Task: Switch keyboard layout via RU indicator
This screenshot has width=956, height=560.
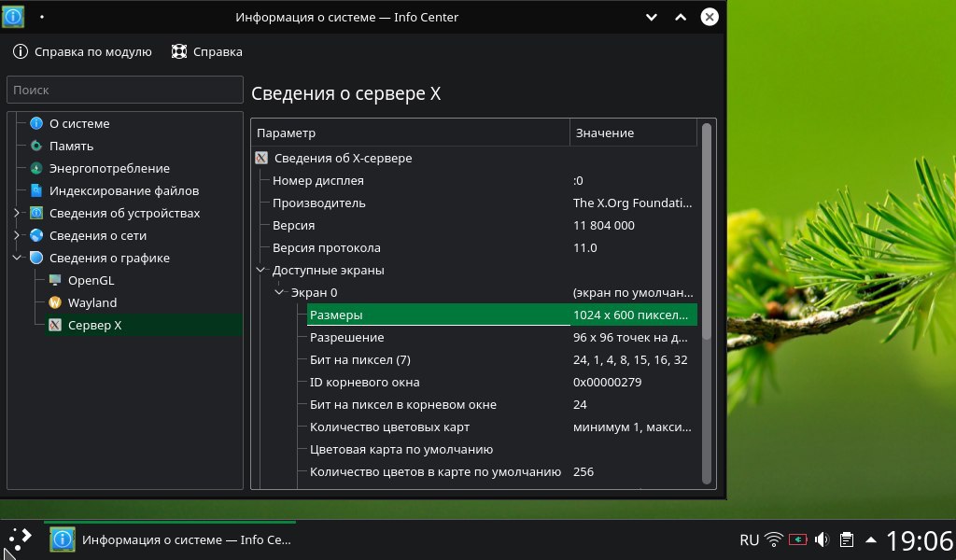Action: click(750, 539)
